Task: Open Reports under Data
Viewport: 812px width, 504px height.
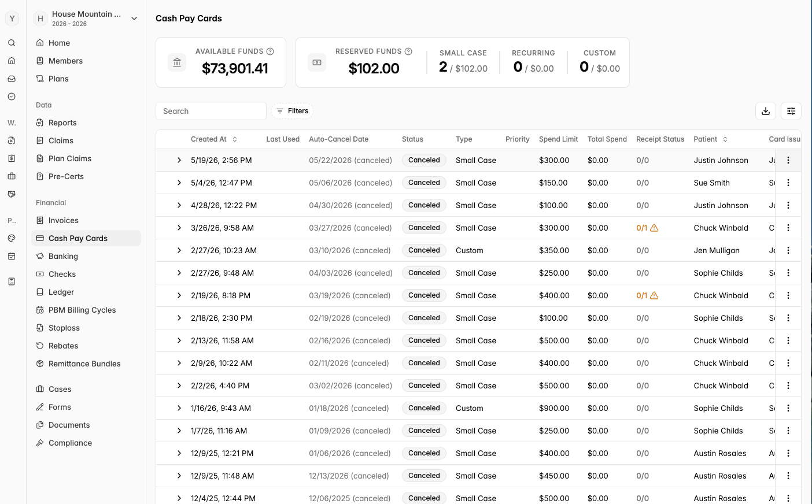Action: tap(86, 123)
